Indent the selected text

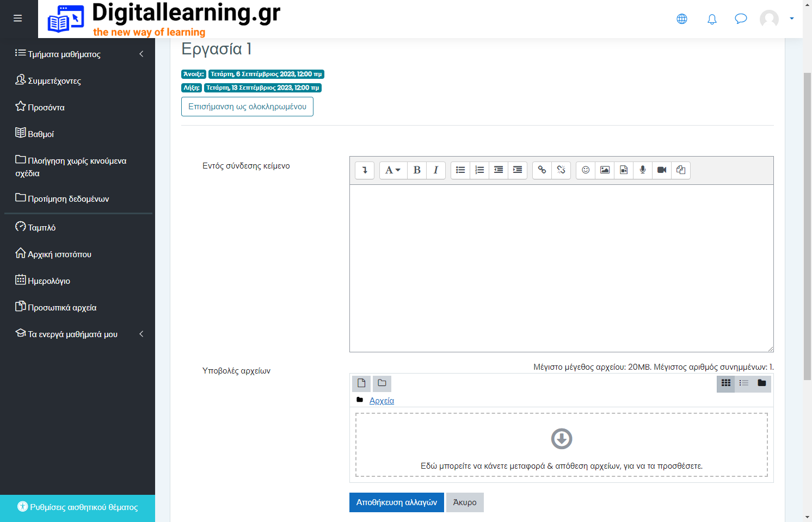[518, 170]
